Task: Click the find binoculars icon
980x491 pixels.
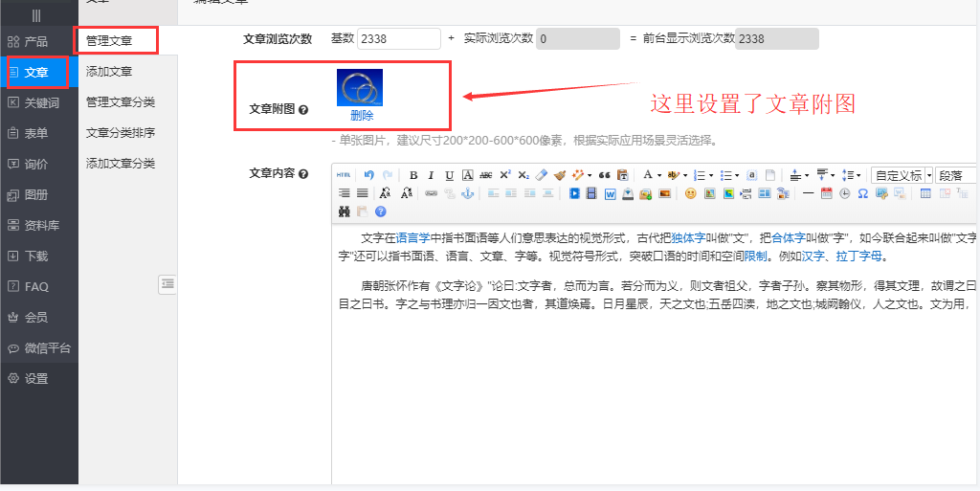Action: (x=345, y=212)
